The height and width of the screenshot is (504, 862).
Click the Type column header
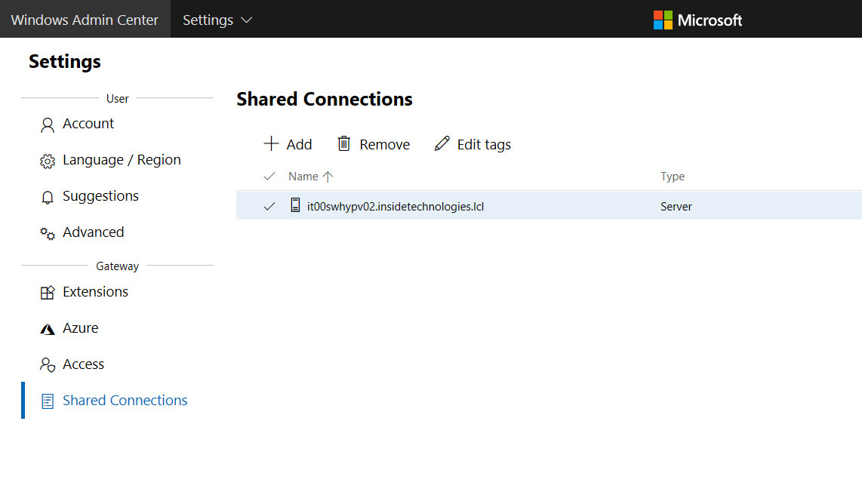673,177
